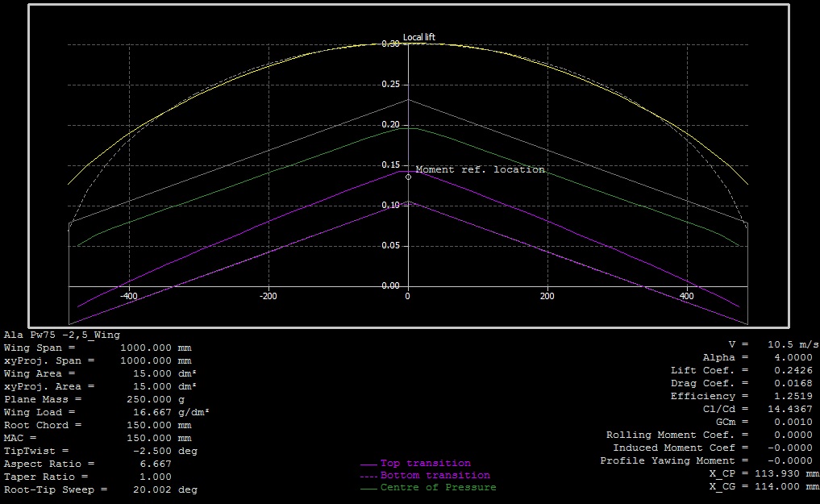Click the -400 x-axis tick label
The width and height of the screenshot is (820, 504).
coord(129,296)
